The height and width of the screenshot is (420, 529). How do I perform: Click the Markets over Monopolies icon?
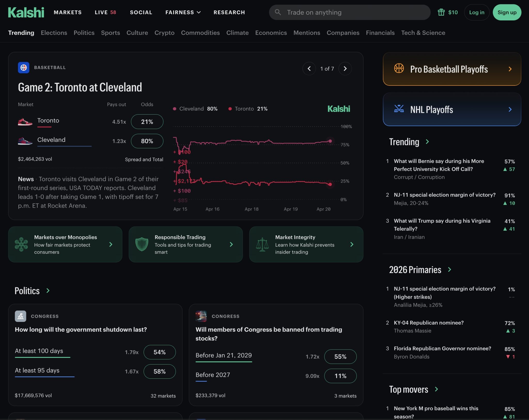tap(21, 244)
